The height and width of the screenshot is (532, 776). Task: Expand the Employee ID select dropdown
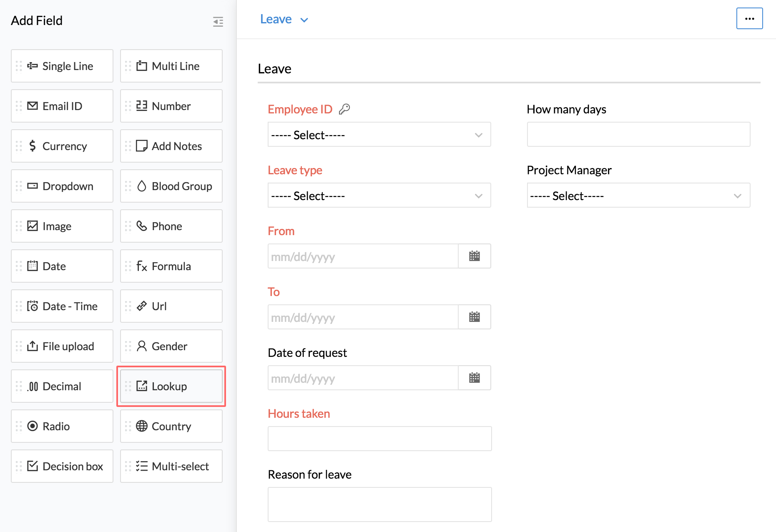[379, 135]
